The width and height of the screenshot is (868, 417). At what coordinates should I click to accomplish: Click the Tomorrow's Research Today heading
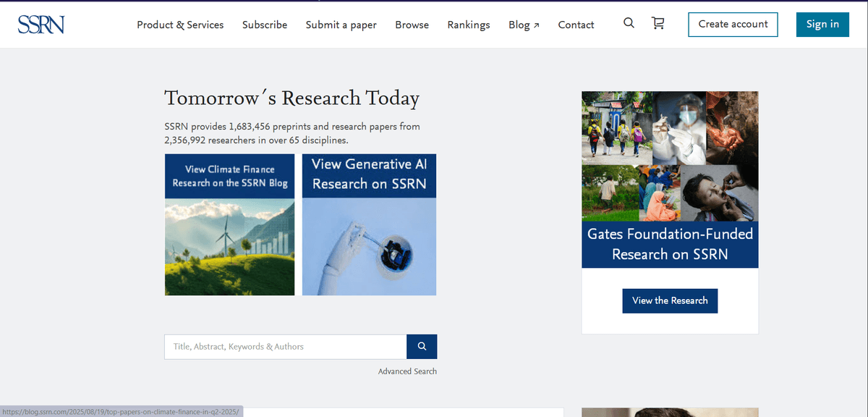tap(292, 98)
